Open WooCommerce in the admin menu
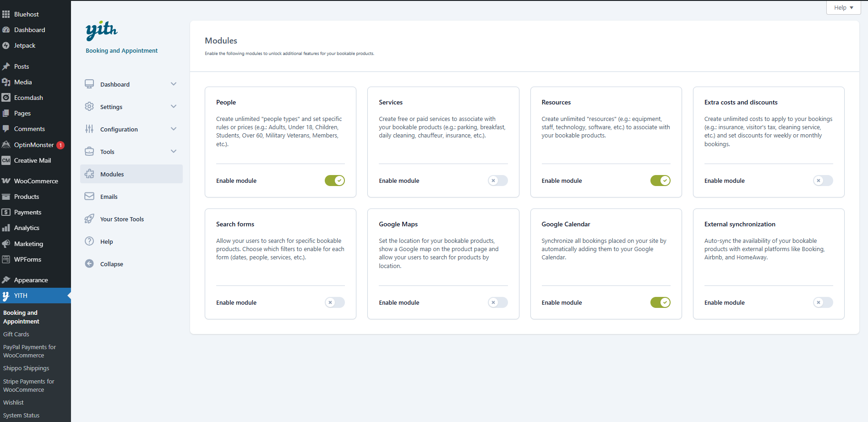Screen dimensions: 868x422 [x=36, y=181]
